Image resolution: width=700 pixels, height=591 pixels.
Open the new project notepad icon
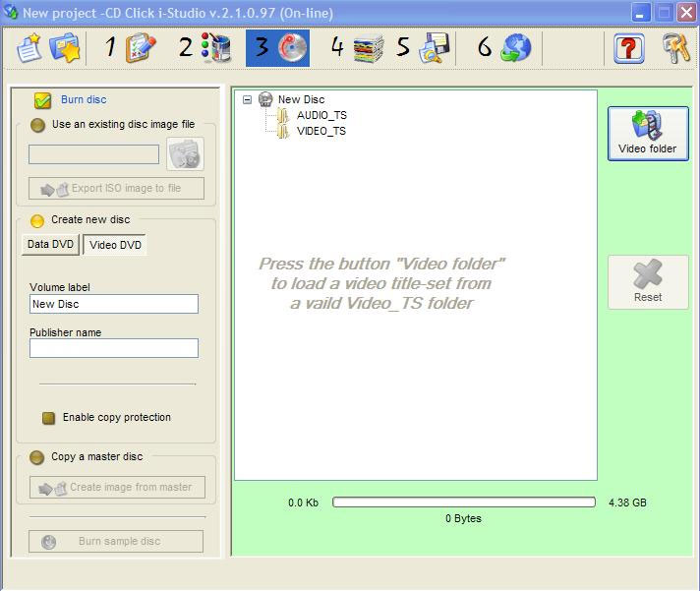(29, 48)
